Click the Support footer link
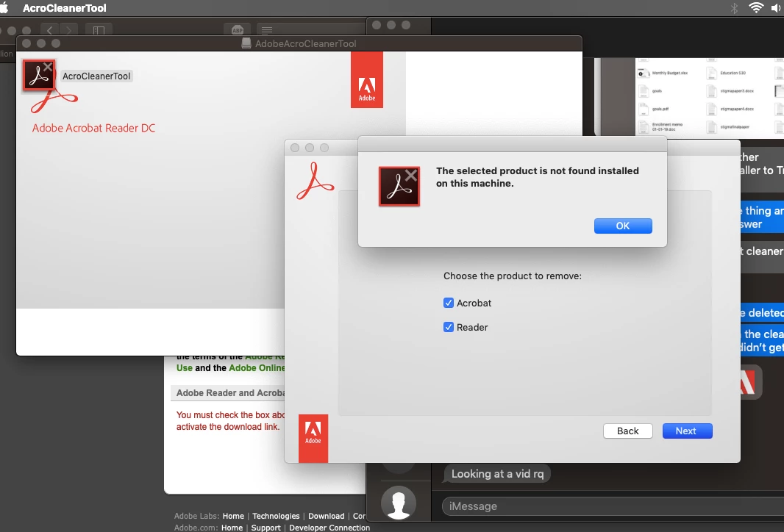 tap(266, 528)
